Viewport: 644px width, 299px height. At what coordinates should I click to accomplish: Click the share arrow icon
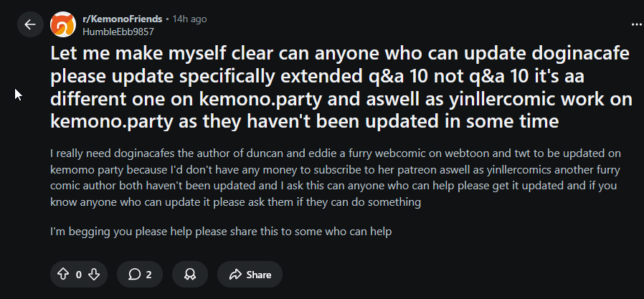[235, 274]
